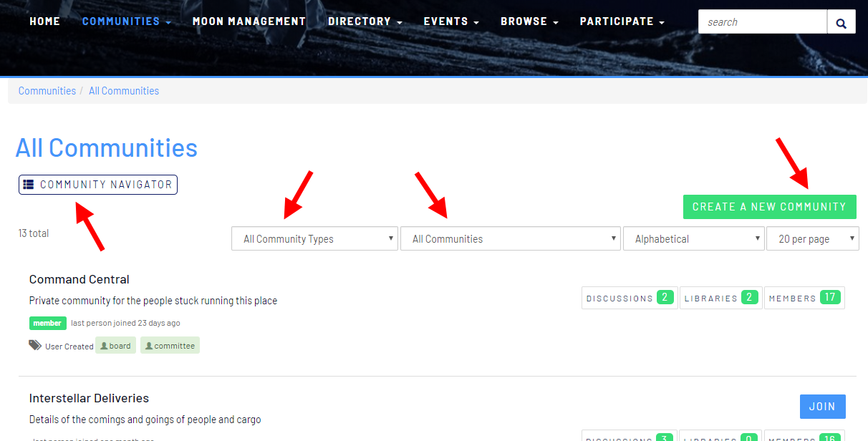868x441 pixels.
Task: Change the Alphabetical sort order dropdown
Action: coord(694,239)
